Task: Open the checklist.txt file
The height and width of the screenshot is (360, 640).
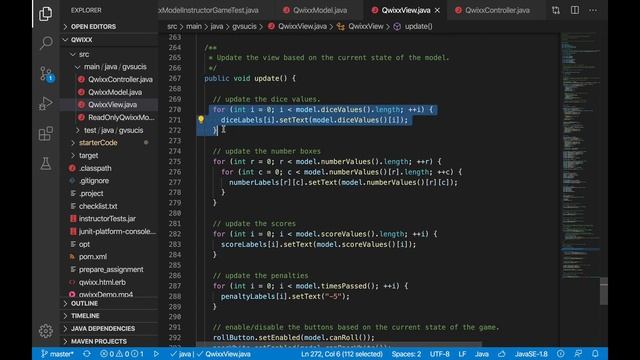Action: (98, 206)
